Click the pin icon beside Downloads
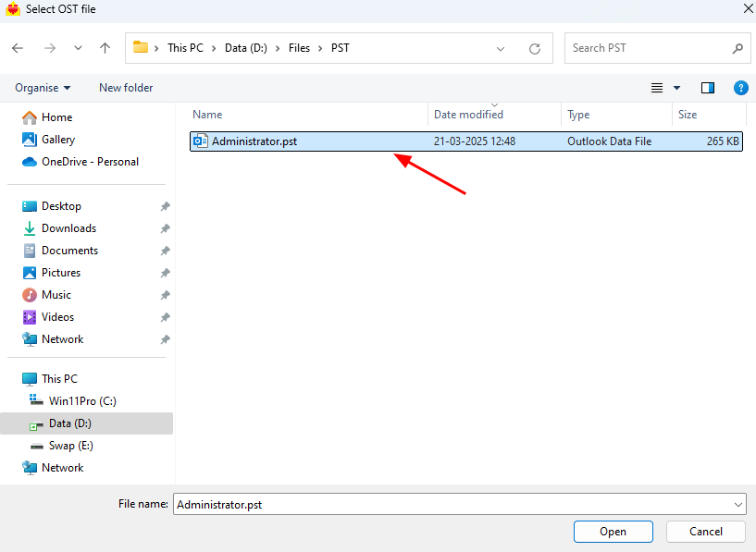756x552 pixels. click(165, 228)
